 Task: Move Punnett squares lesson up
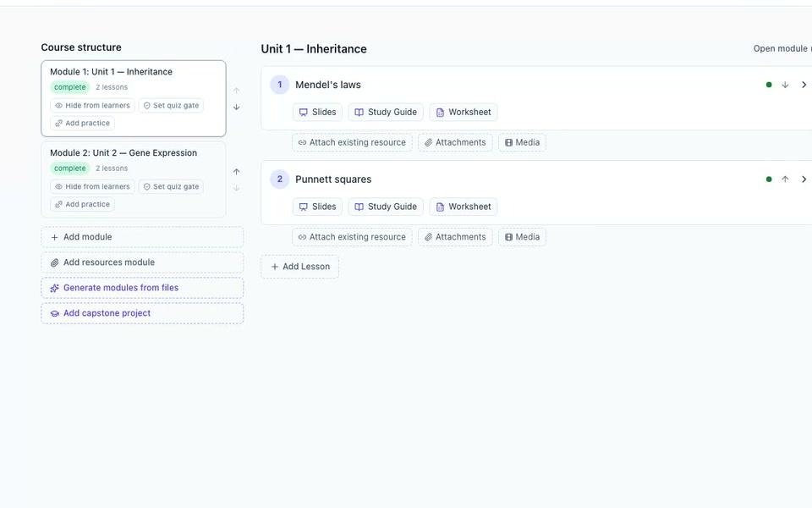tap(785, 179)
